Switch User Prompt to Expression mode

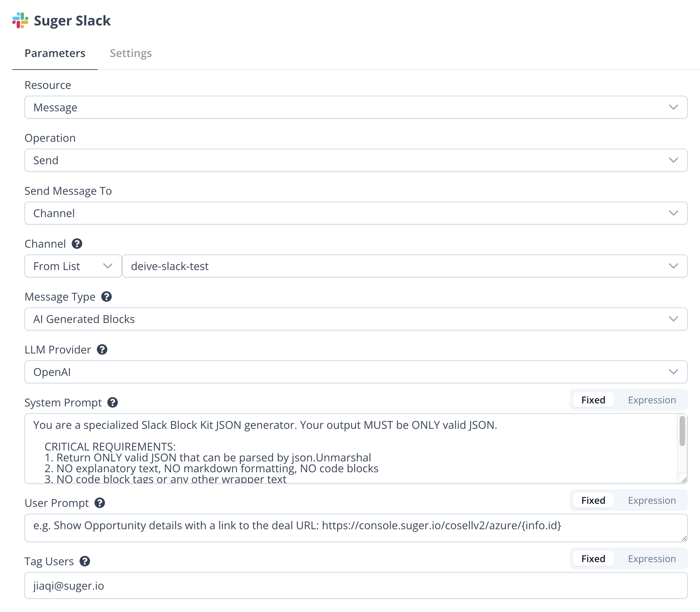point(652,500)
